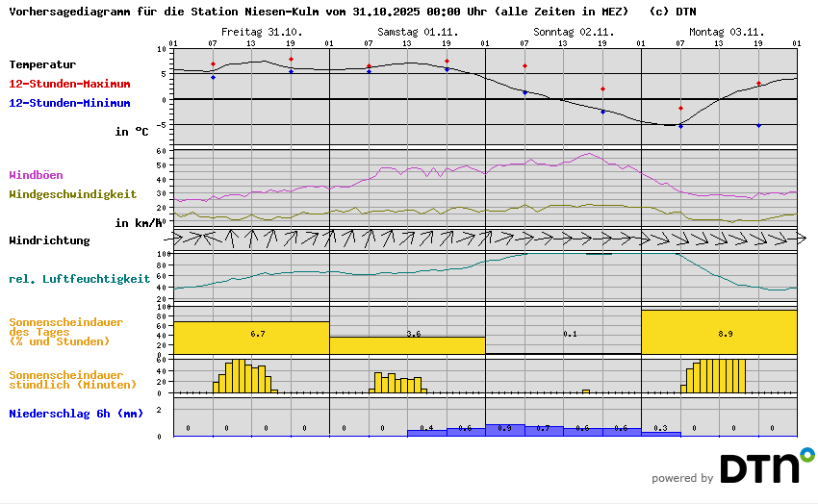Click the 0.9 precipitation value
Viewport: 818px width, 504px height.
[x=504, y=428]
